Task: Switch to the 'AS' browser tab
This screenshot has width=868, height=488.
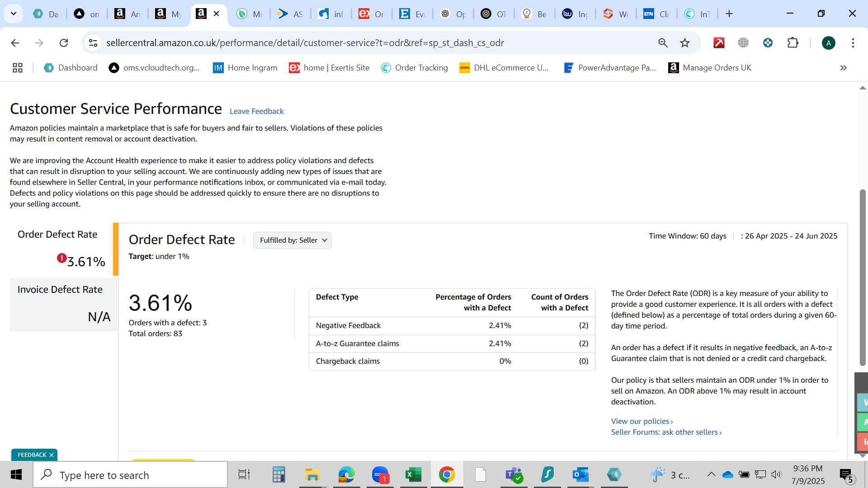Action: coord(290,14)
